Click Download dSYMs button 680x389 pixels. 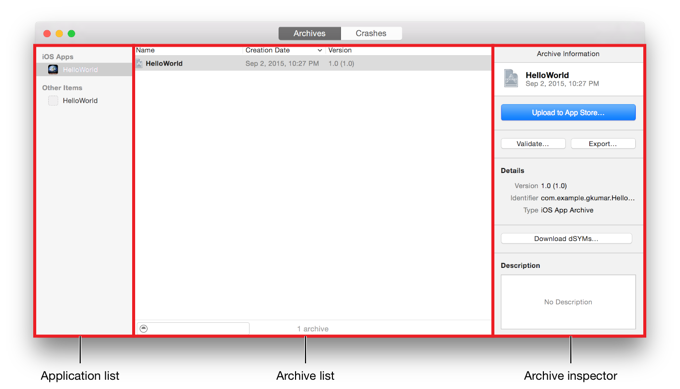pyautogui.click(x=566, y=239)
